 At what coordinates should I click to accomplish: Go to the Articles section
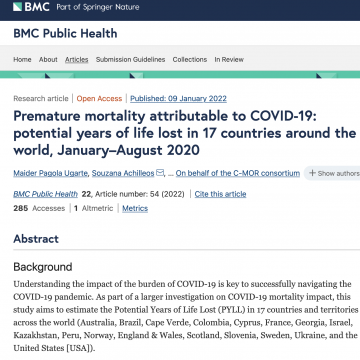77,59
